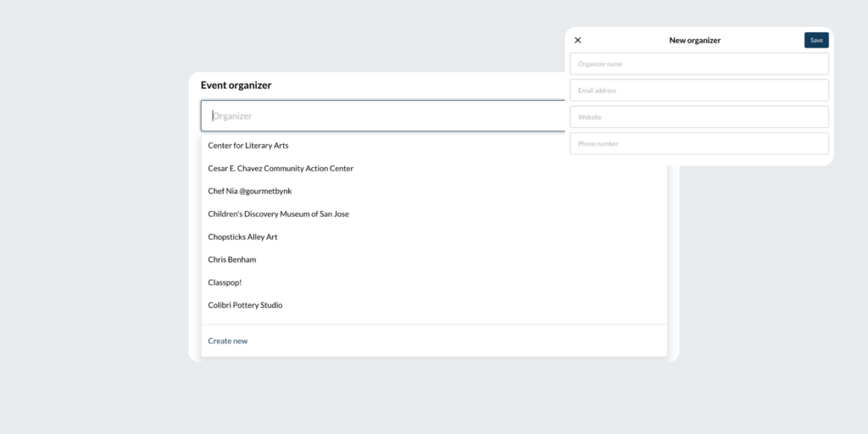Click the Event organizer heading
The width and height of the screenshot is (868, 434).
tap(236, 86)
